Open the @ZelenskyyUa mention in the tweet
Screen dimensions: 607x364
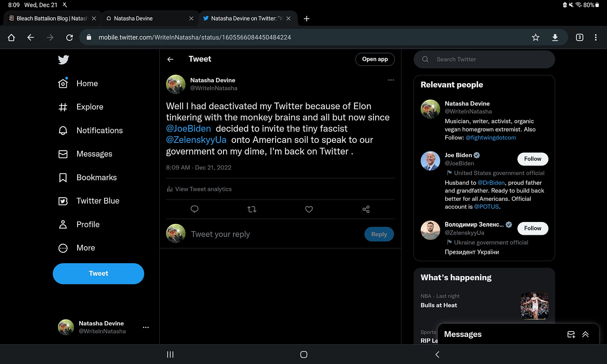pyautogui.click(x=196, y=140)
